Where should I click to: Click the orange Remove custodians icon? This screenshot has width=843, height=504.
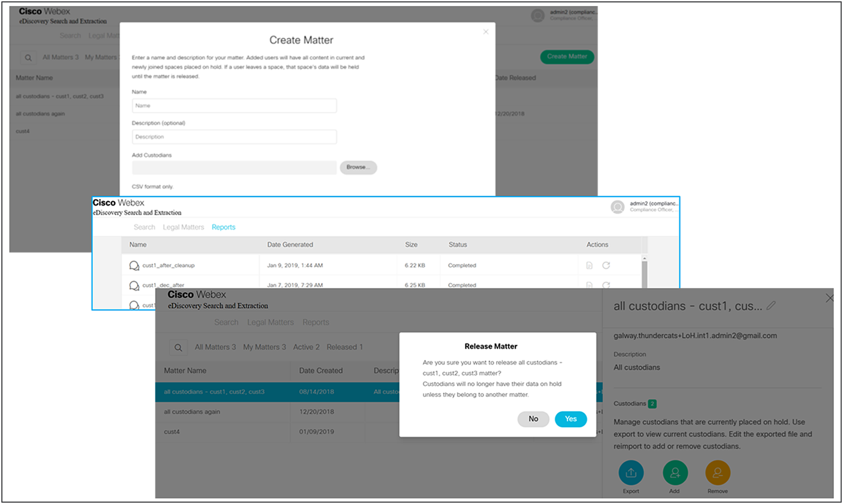click(718, 473)
